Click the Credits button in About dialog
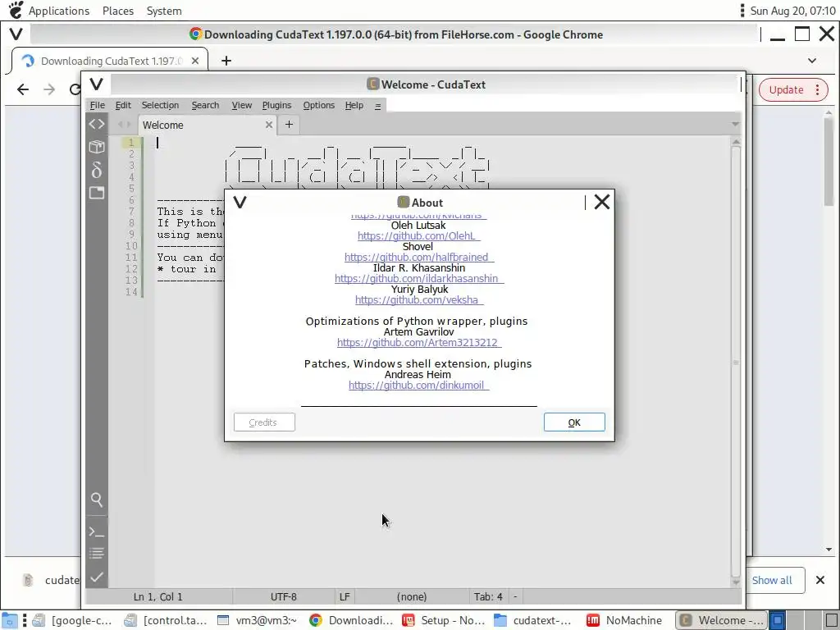The image size is (840, 630). (264, 422)
